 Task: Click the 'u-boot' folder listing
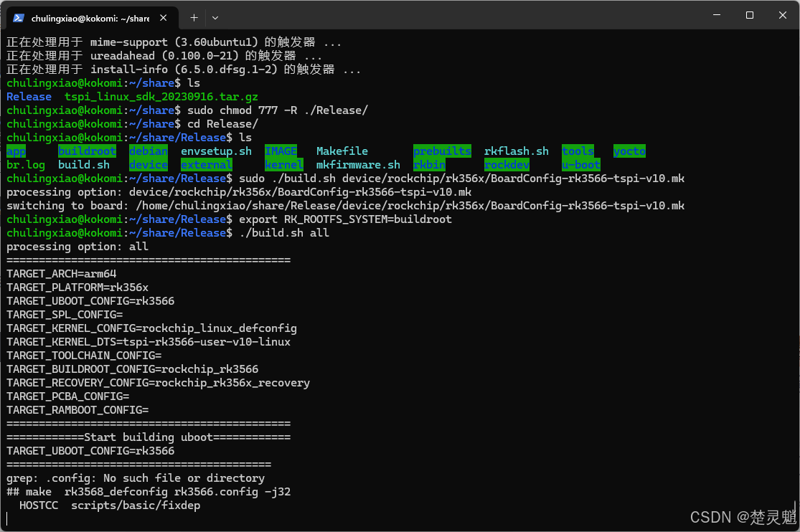tap(581, 165)
